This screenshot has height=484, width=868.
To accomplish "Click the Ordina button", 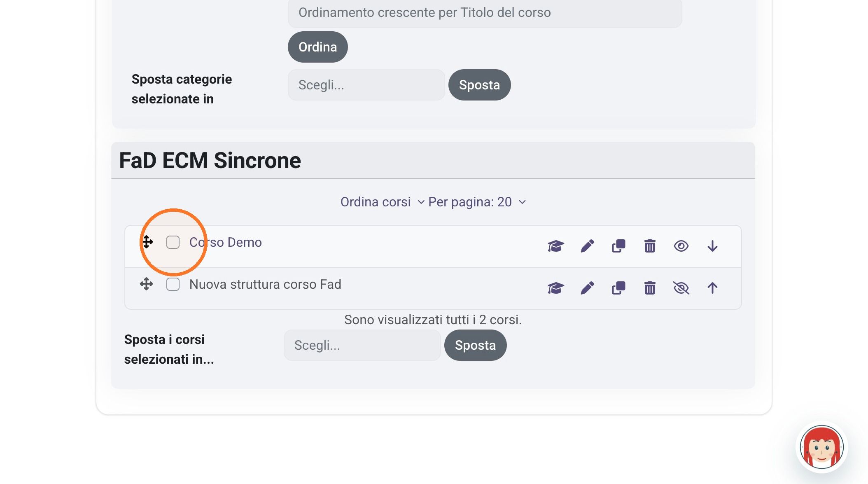I will (317, 47).
